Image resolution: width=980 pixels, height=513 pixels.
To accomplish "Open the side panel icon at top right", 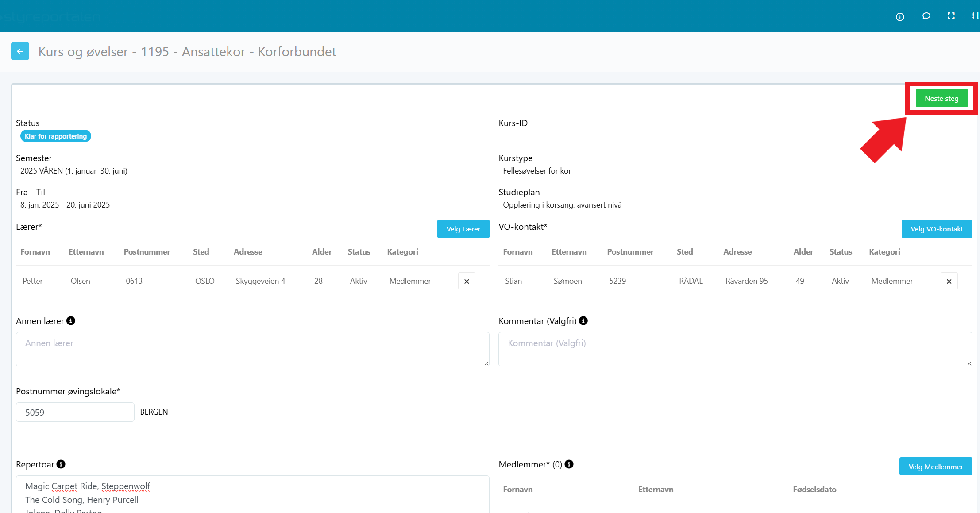I will point(975,16).
